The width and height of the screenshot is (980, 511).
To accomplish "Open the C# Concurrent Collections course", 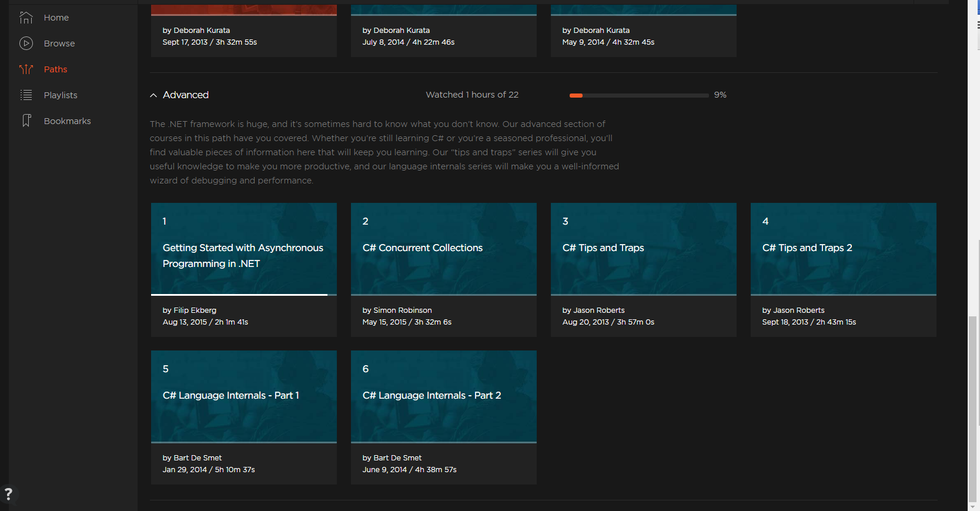I will (423, 248).
